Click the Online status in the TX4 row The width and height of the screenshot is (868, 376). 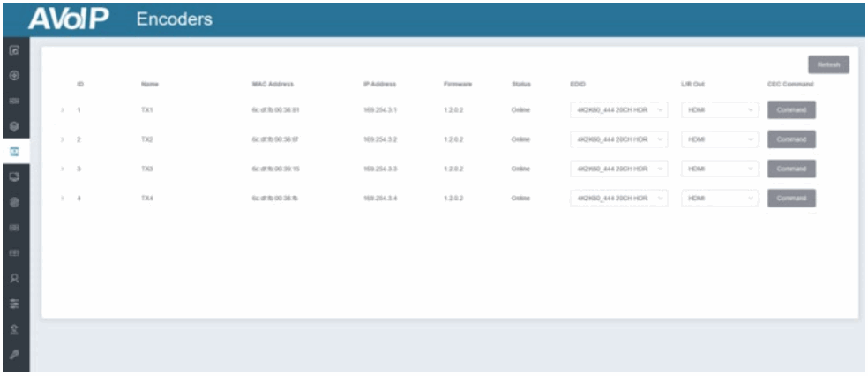[x=520, y=199]
